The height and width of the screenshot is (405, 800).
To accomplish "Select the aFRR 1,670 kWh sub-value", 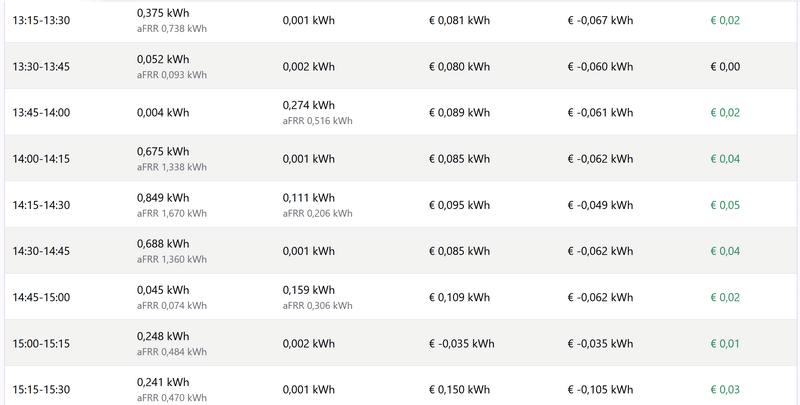I will (x=172, y=213).
